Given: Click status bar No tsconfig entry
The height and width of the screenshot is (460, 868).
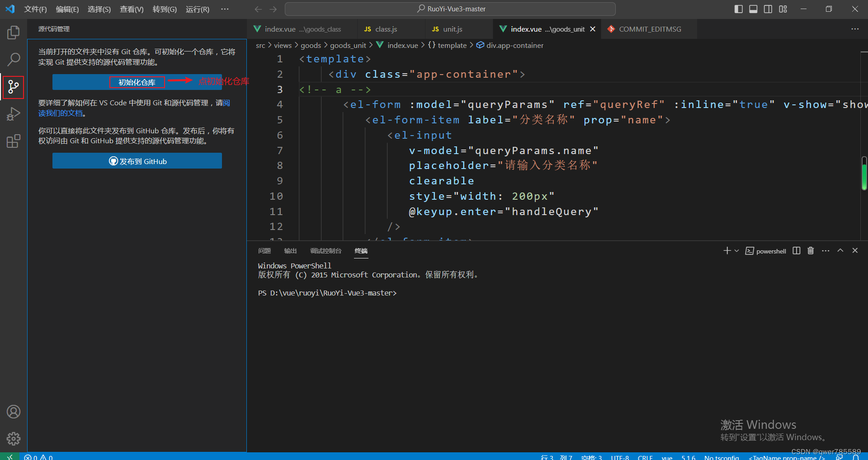Looking at the screenshot, I should [x=722, y=457].
